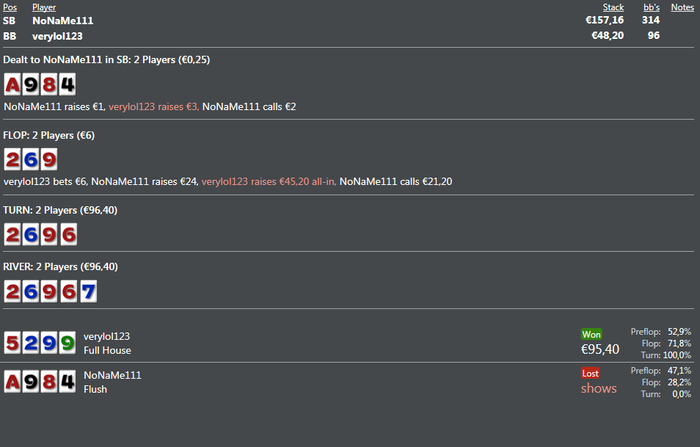Click the fourth card in the TURN row
The height and width of the screenshot is (447, 700).
pos(66,235)
